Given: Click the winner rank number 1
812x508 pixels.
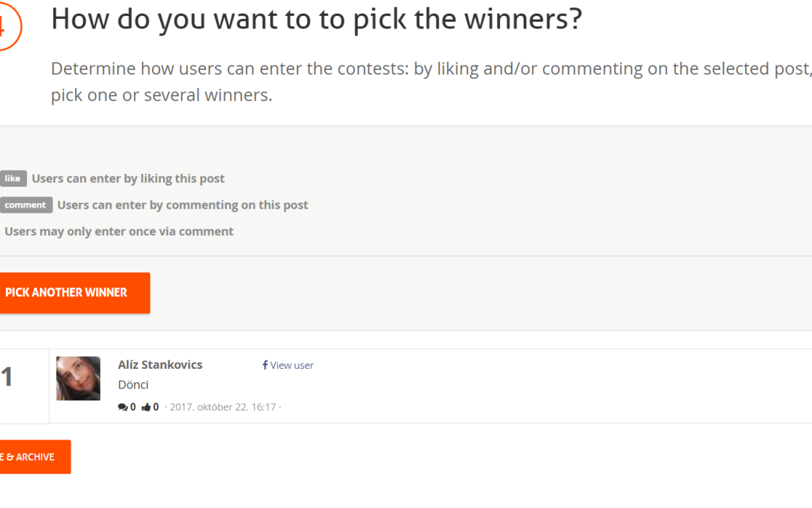Looking at the screenshot, I should coord(7,377).
